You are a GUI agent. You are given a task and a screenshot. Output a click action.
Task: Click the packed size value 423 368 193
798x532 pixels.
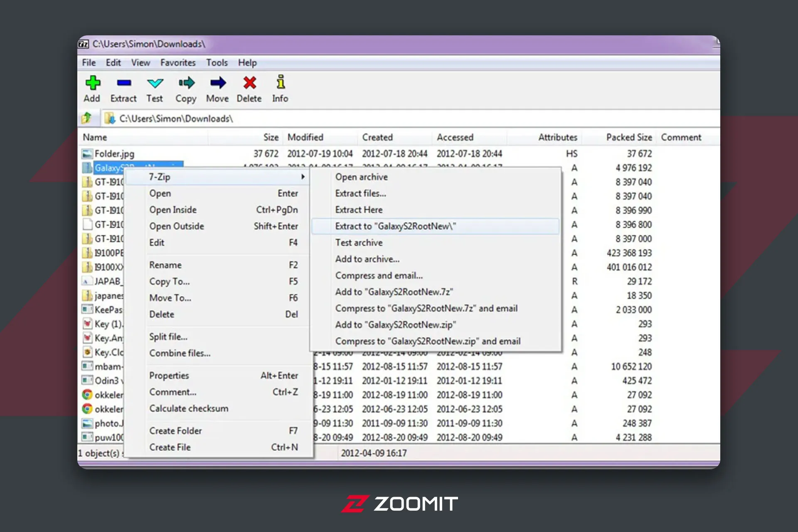pyautogui.click(x=629, y=253)
